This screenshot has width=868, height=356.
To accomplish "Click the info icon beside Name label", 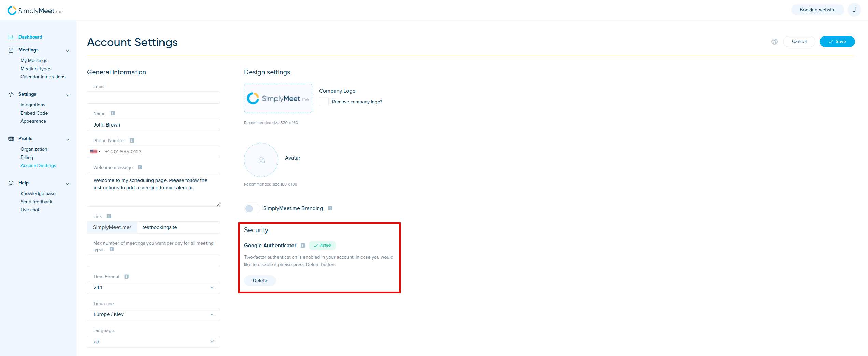I will pos(113,113).
